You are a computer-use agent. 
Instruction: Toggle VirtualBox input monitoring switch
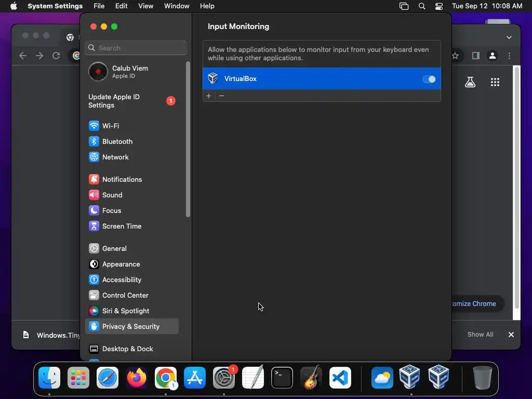[429, 79]
